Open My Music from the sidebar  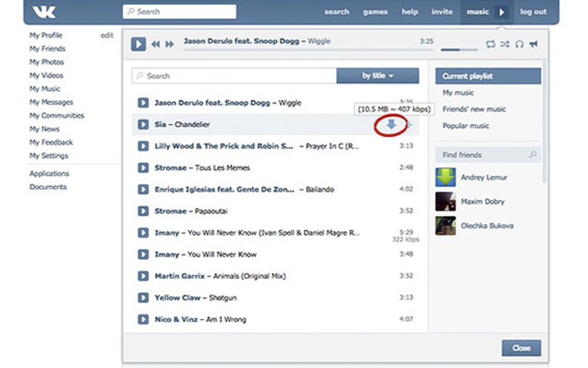coord(44,88)
